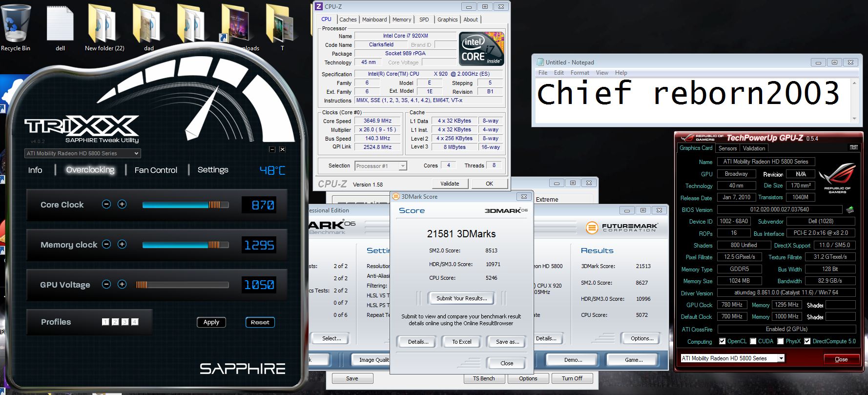Toggle the DirectCompute 5.0 checkbox
The width and height of the screenshot is (868, 395).
click(807, 341)
